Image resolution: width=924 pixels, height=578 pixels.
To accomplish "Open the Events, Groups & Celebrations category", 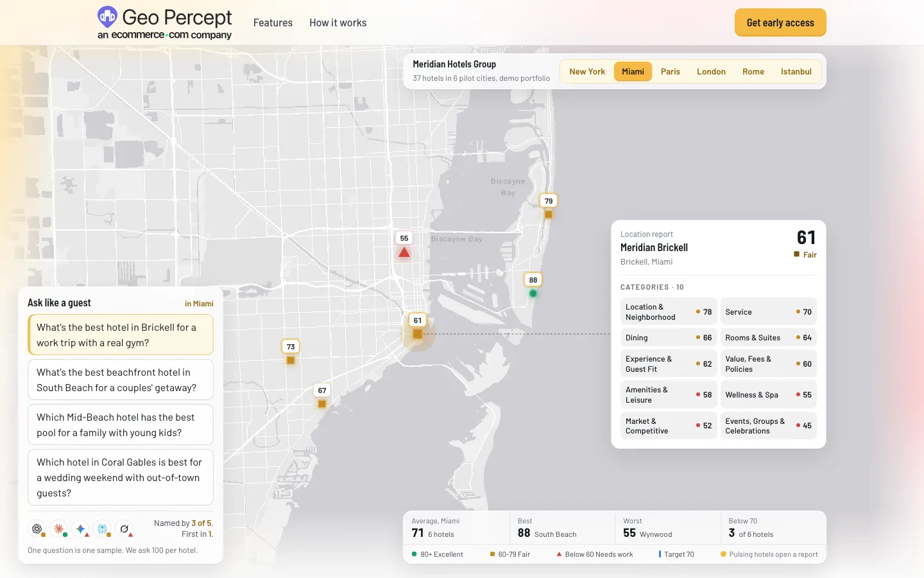I will (x=768, y=425).
